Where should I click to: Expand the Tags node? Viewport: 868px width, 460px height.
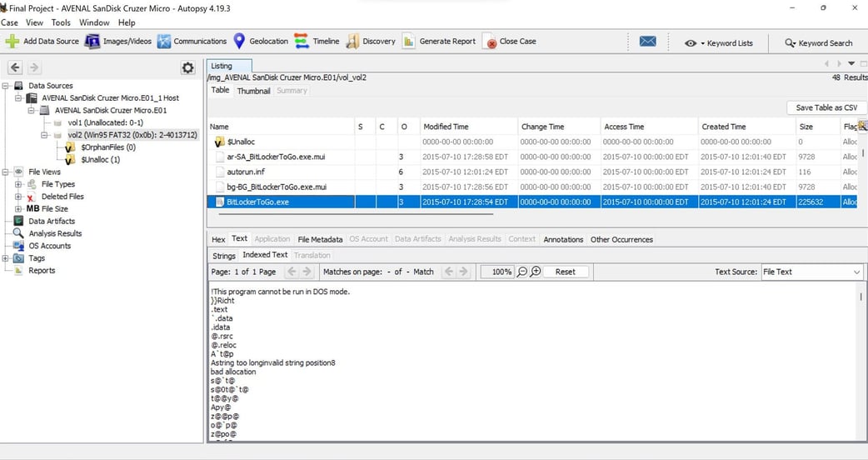[6, 258]
